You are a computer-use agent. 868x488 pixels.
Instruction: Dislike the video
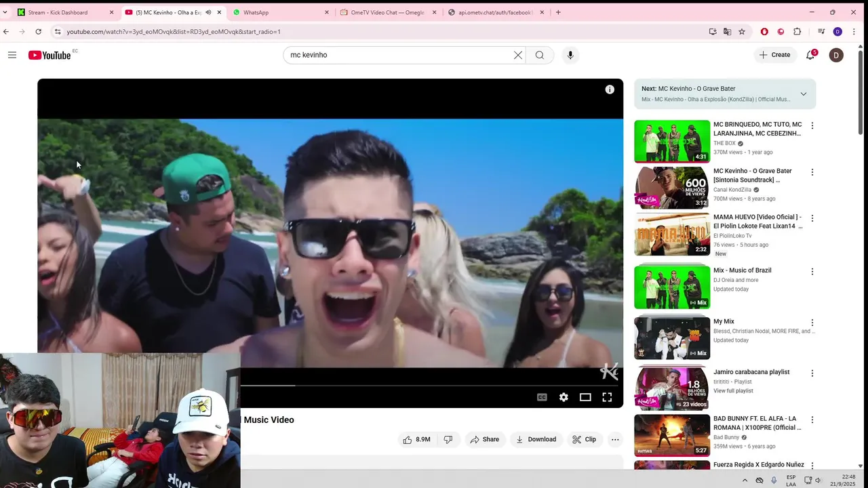[x=448, y=439]
